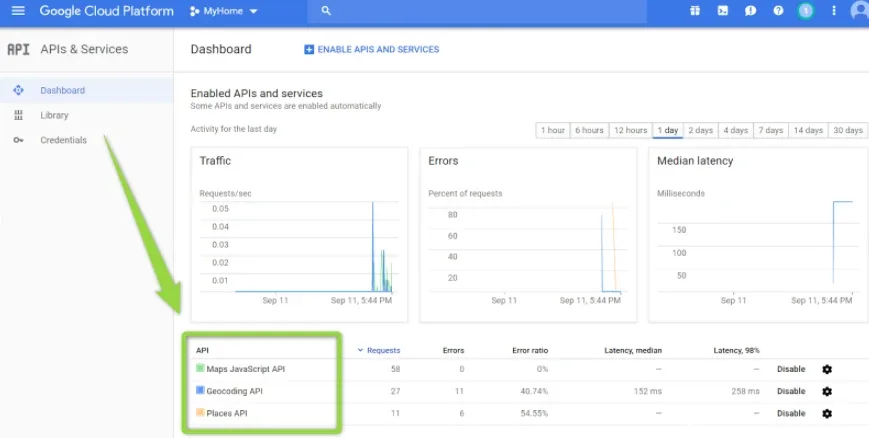Select the 14 days time range

point(808,130)
